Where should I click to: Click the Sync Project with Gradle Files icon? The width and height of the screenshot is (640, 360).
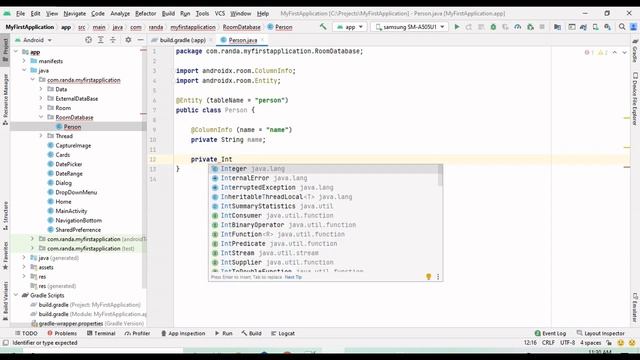pyautogui.click(x=583, y=27)
